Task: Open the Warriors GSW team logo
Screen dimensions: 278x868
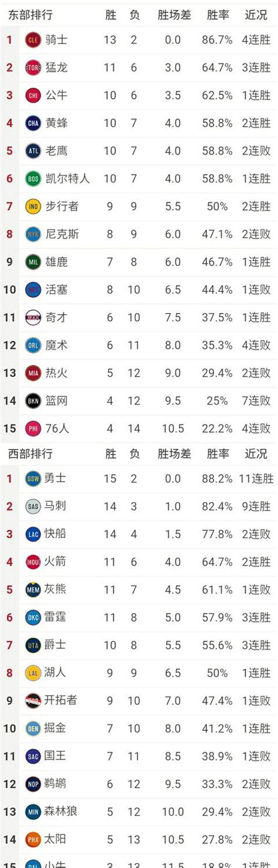Action: pos(33,478)
